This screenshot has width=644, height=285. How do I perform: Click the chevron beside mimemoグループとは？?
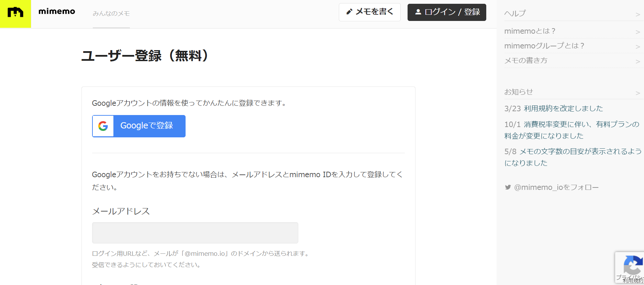[637, 47]
